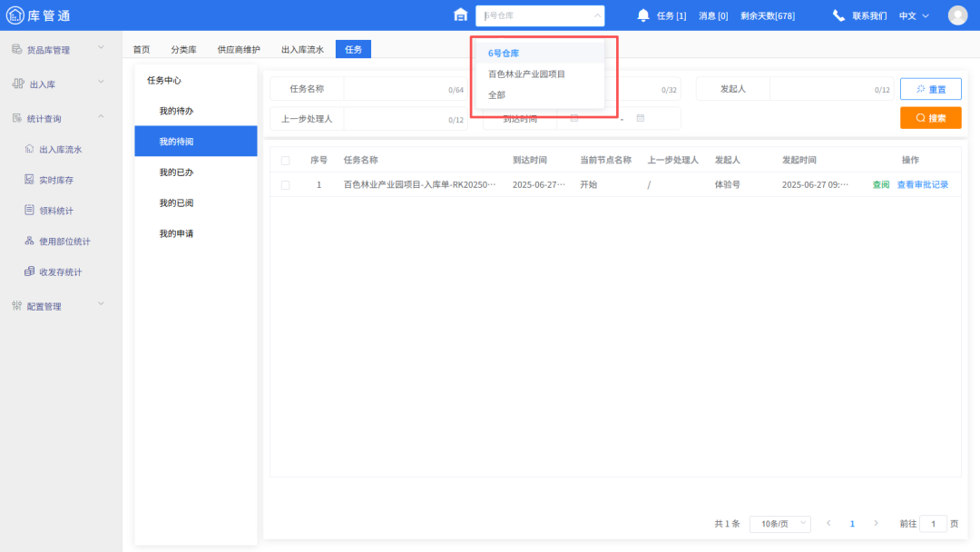Click 联系我们 in the header
The height and width of the screenshot is (552, 980).
[x=869, y=15]
